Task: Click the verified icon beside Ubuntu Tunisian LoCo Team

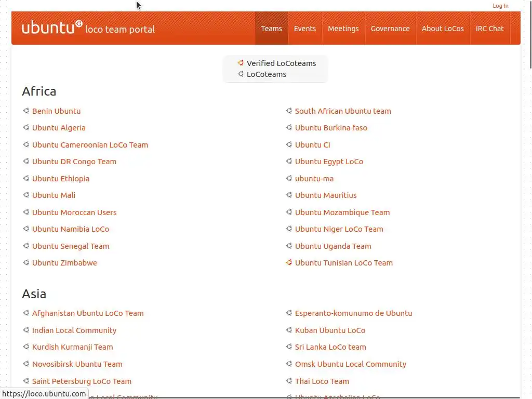Action: point(289,262)
